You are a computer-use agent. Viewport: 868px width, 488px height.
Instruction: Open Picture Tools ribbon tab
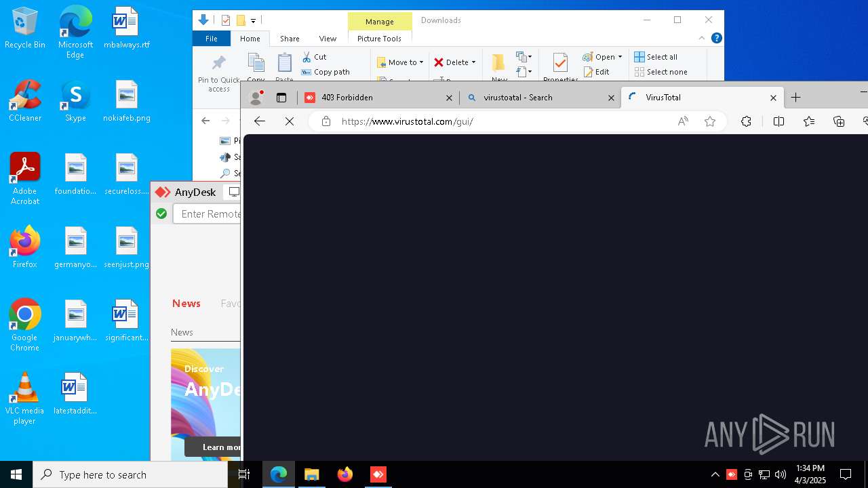click(x=379, y=39)
